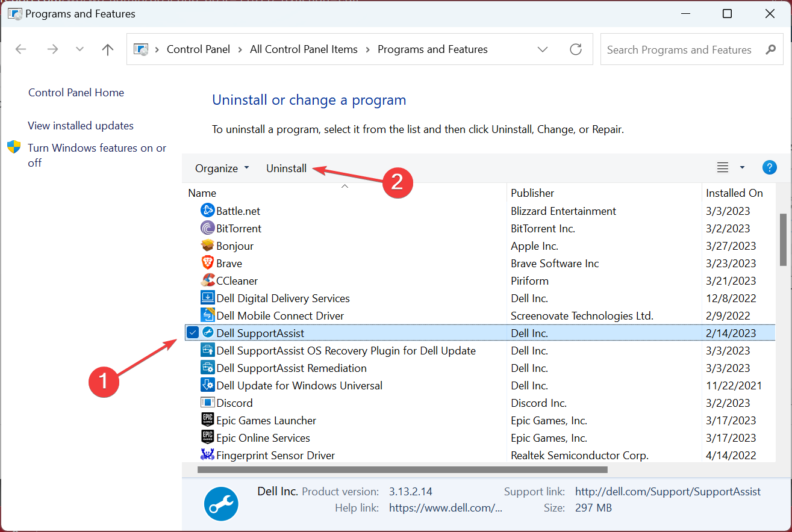792x532 pixels.
Task: Click the All Control Panel Items breadcrumb
Action: coord(304,49)
